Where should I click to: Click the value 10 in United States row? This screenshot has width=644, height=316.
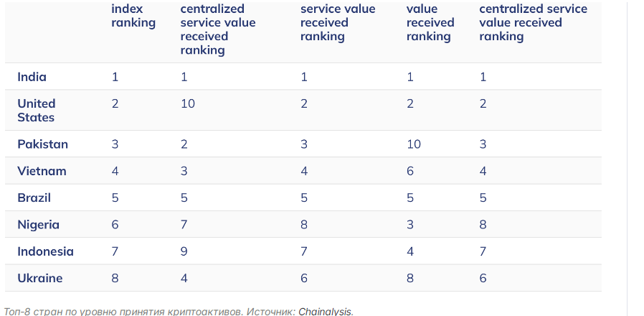[188, 103]
